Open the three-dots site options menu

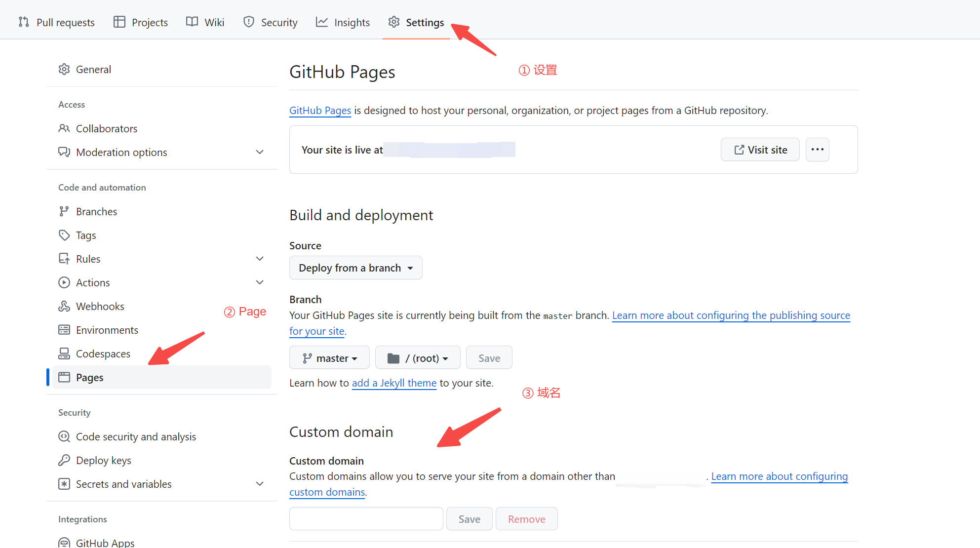tap(818, 150)
